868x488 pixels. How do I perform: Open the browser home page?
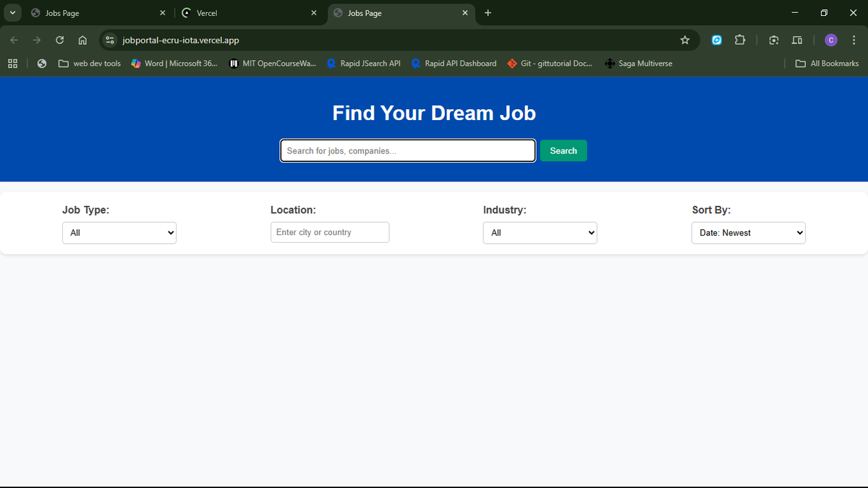point(82,40)
